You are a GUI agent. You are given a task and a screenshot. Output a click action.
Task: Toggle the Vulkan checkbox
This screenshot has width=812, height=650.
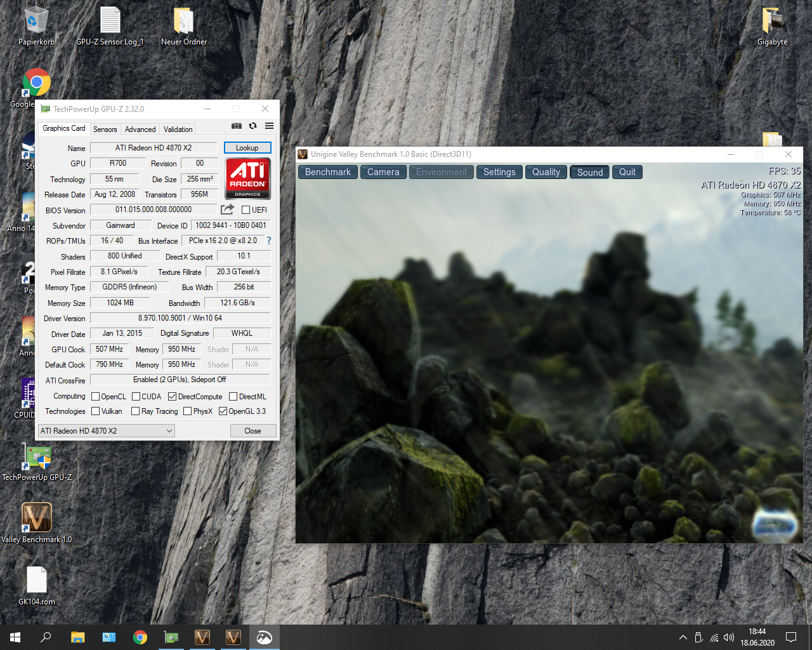(x=96, y=411)
